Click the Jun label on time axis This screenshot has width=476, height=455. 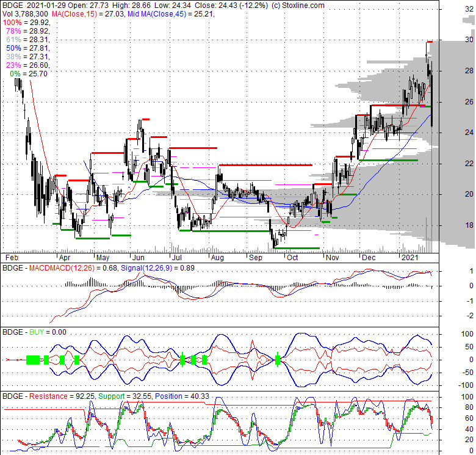[139, 258]
